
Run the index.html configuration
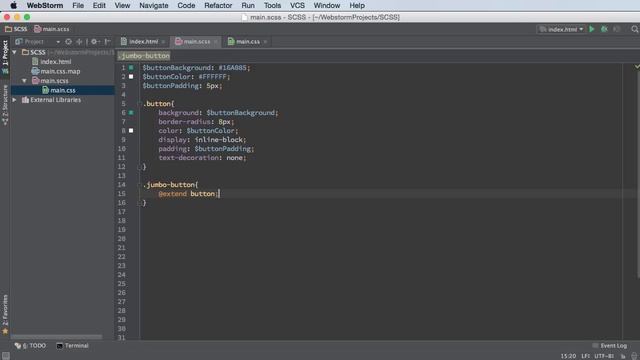coord(591,29)
